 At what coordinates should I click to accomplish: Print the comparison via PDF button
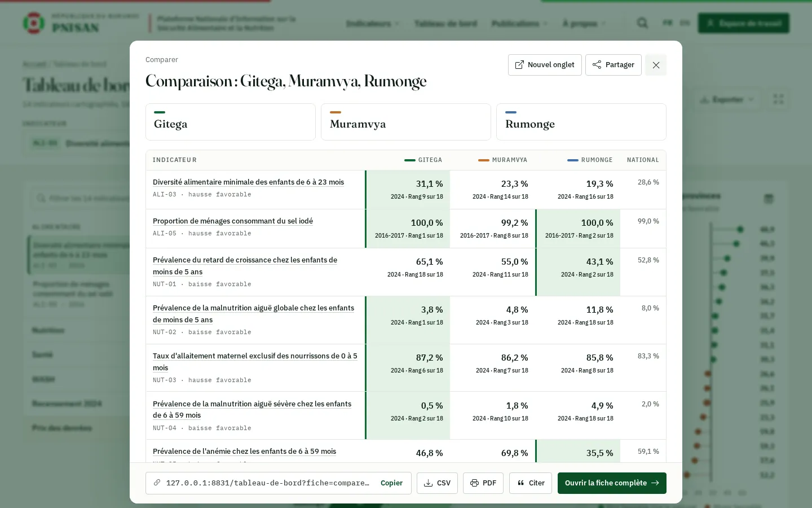pos(483,483)
